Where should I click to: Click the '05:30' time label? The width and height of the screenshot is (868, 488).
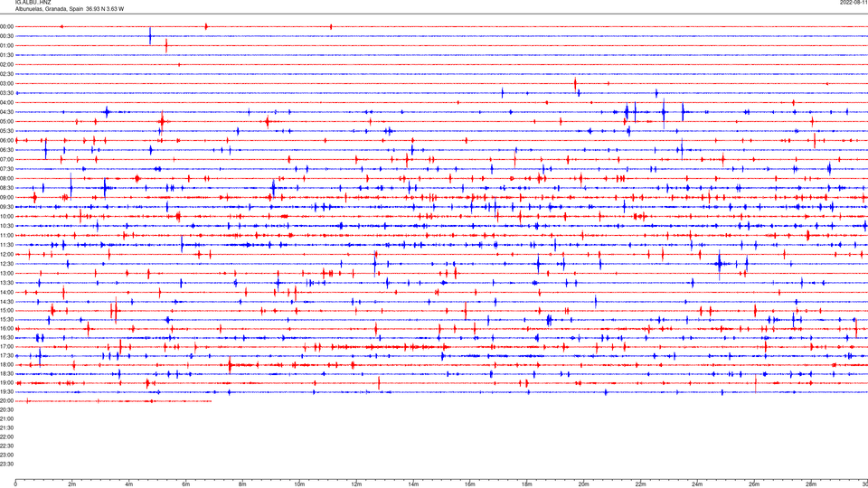coord(7,131)
